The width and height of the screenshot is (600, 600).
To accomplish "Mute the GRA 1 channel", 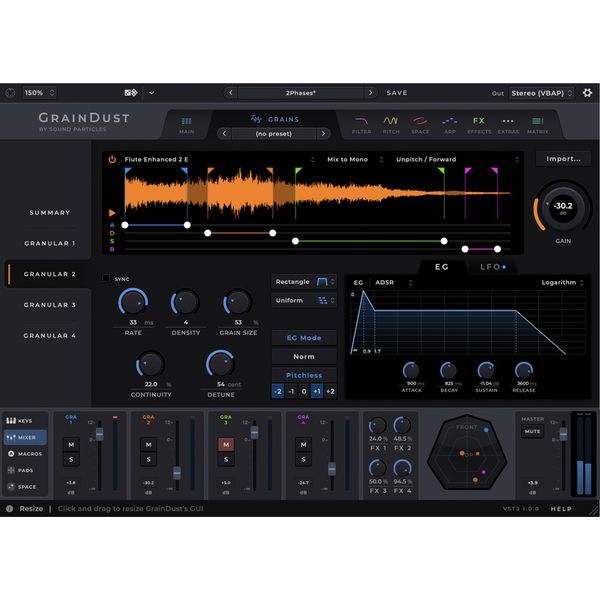I will [x=71, y=445].
